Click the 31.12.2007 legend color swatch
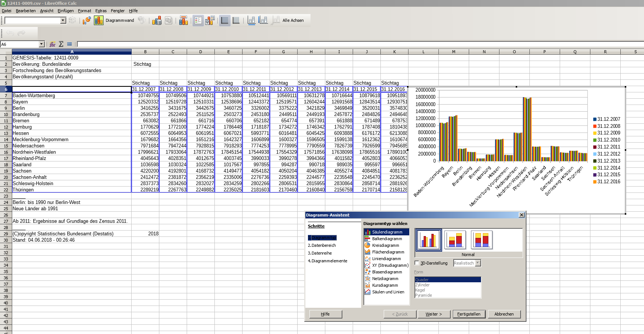The height and width of the screenshot is (334, 644). point(595,119)
